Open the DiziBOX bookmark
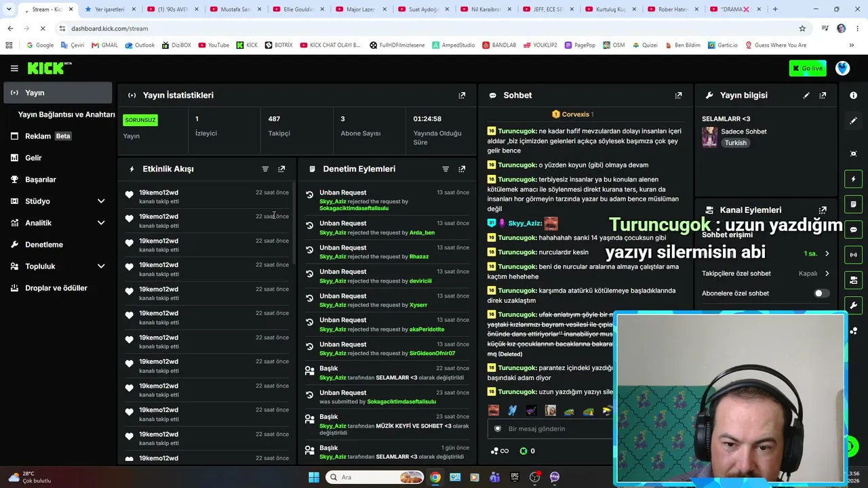The image size is (868, 488). click(x=176, y=45)
